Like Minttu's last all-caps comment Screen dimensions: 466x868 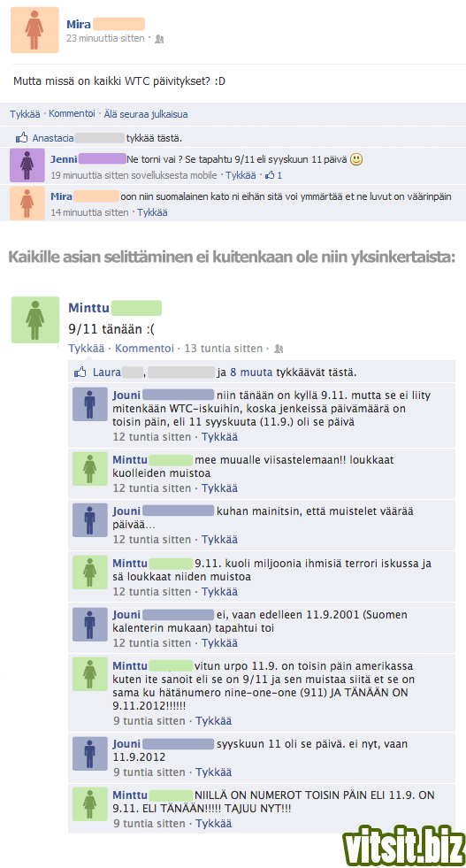(214, 824)
